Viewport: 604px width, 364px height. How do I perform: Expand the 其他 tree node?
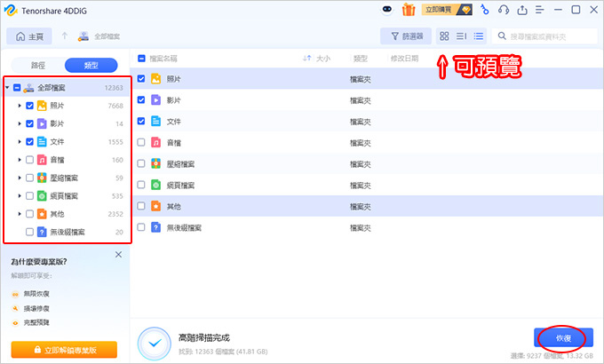(x=20, y=214)
